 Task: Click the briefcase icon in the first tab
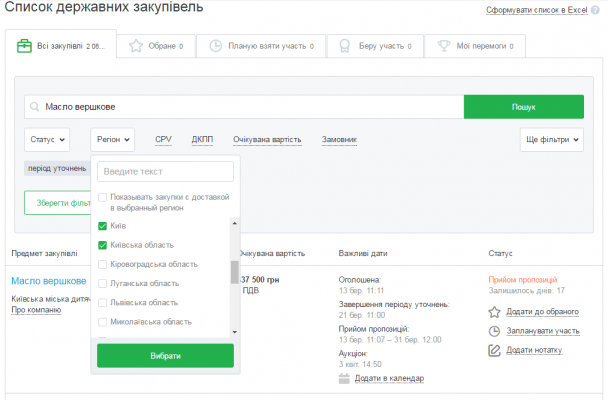[x=24, y=46]
